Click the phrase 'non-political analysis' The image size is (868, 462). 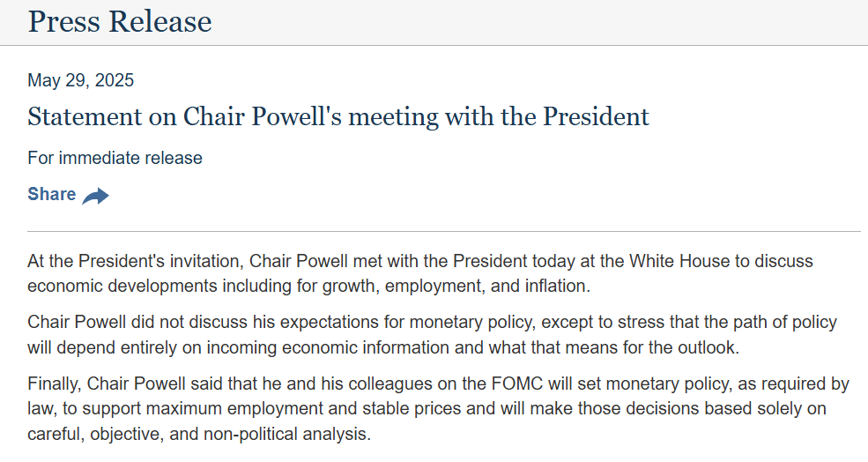[286, 434]
